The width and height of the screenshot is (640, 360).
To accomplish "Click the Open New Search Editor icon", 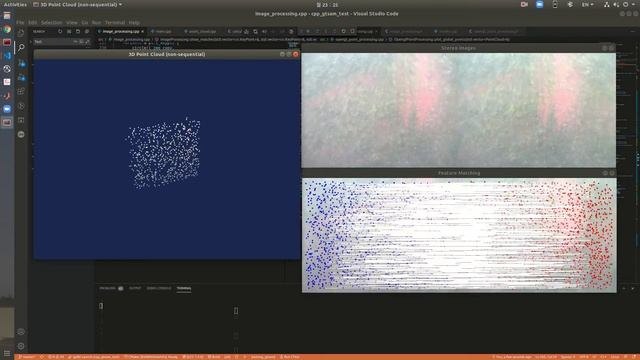I will (78, 31).
